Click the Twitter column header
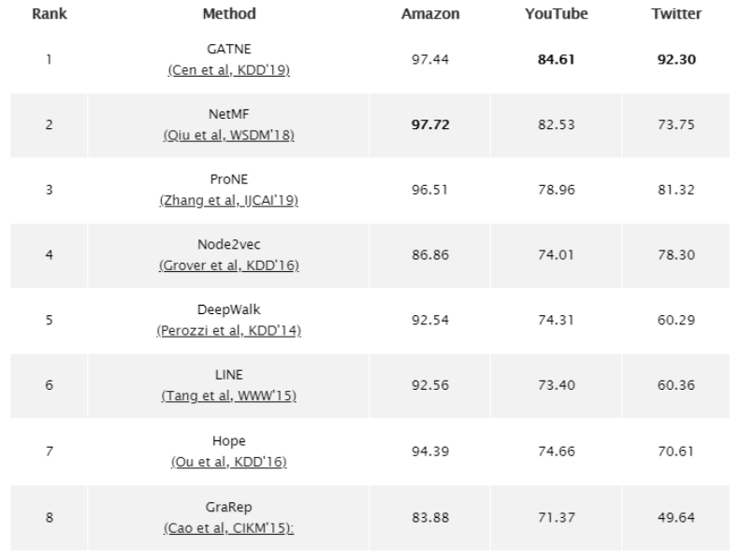 pos(675,14)
